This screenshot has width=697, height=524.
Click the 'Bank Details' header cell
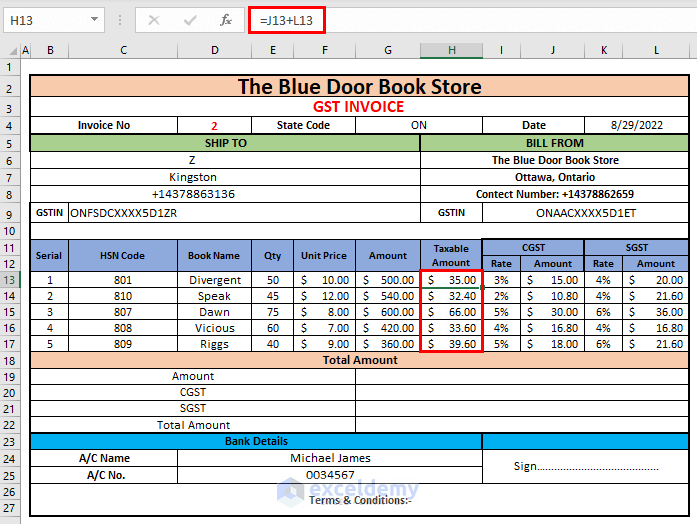pos(256,441)
